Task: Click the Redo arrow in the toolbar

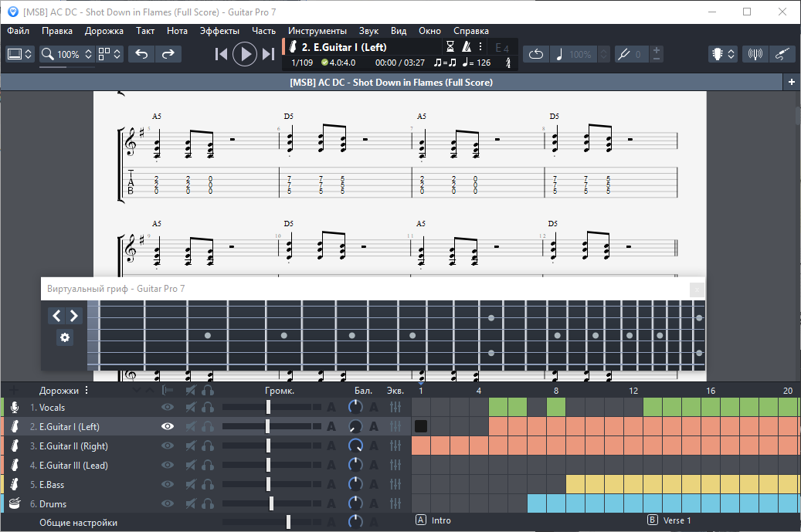Action: point(168,54)
